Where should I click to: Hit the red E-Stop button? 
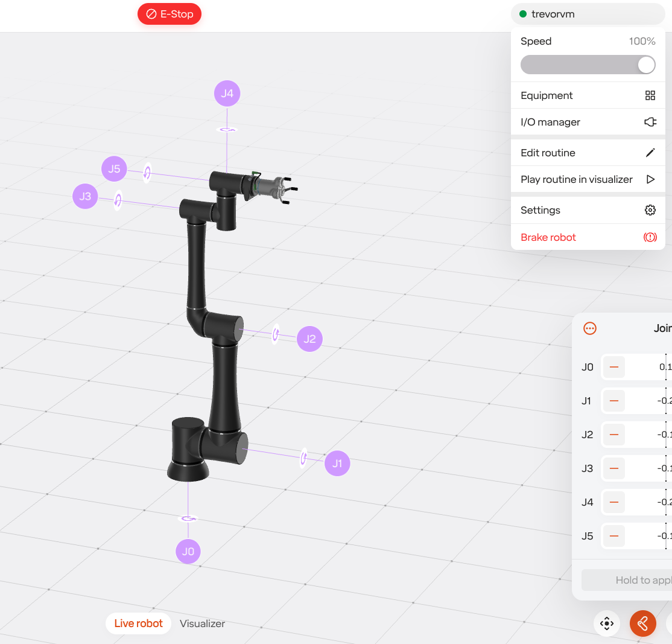point(170,14)
